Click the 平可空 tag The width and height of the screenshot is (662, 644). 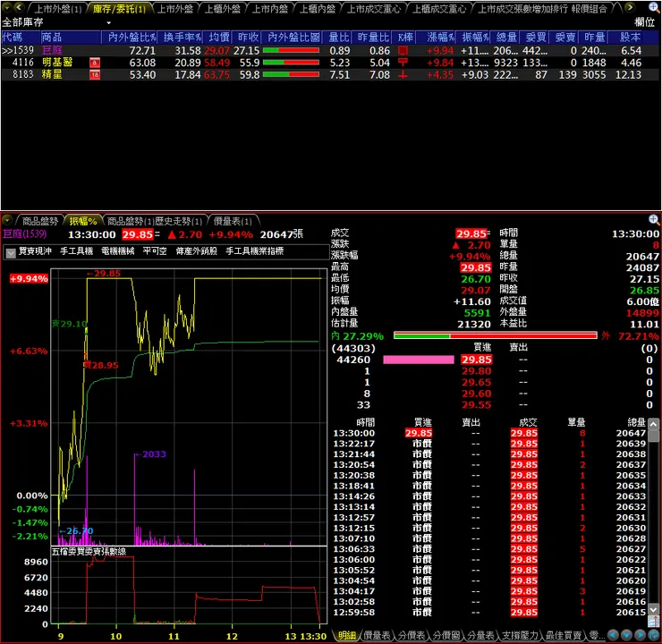pos(155,251)
